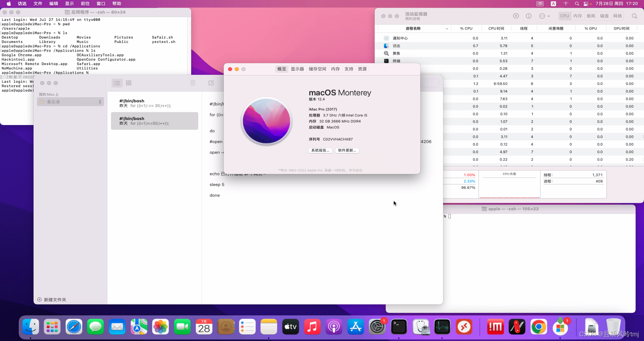Create a new note with compose icon
Screen dimensions: 644x341
point(211,83)
